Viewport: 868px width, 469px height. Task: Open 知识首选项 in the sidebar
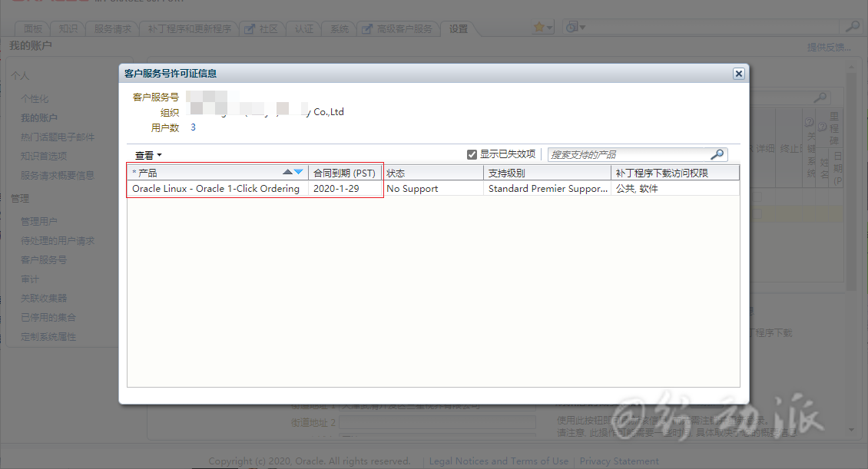click(x=44, y=157)
